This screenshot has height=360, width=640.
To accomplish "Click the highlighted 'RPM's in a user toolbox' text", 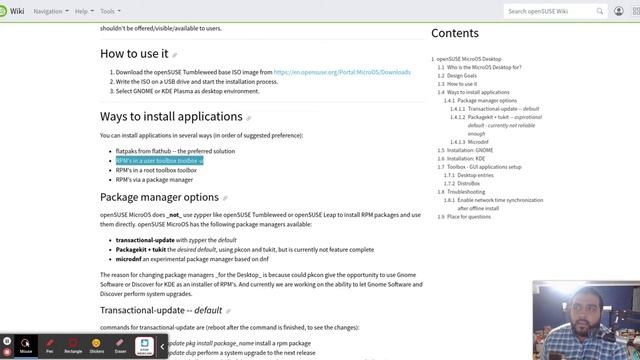I will pos(159,161).
